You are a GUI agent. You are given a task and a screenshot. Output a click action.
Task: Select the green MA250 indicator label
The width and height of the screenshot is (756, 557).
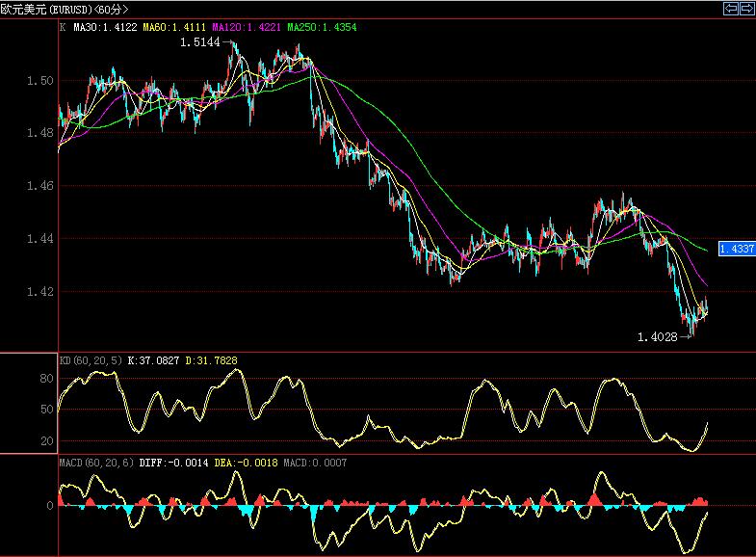[322, 28]
